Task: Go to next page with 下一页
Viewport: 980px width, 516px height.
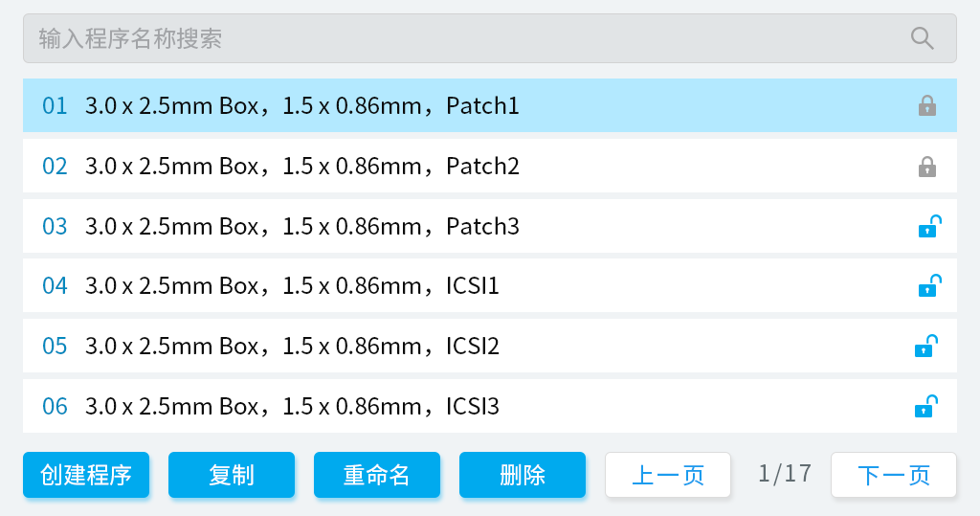Action: click(894, 475)
